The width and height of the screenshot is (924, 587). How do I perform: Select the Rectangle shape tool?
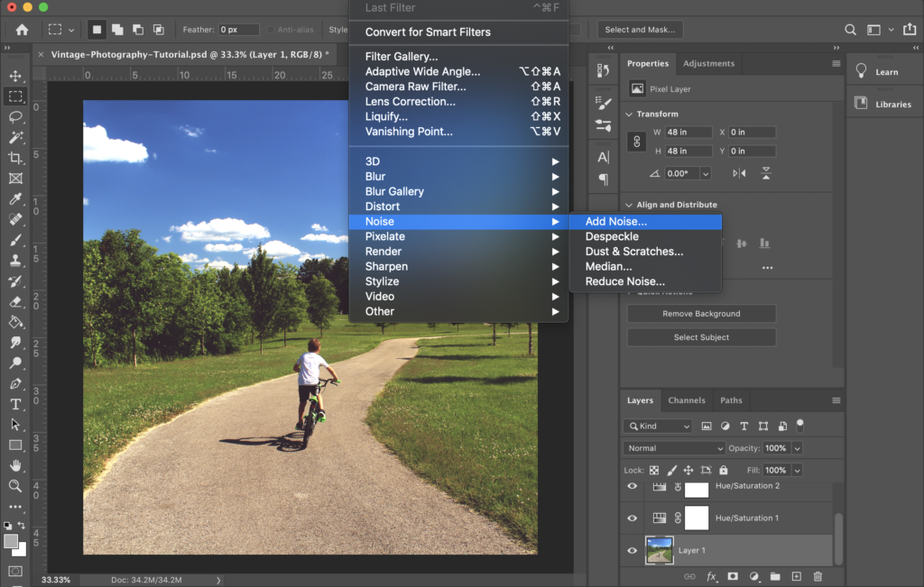16,445
